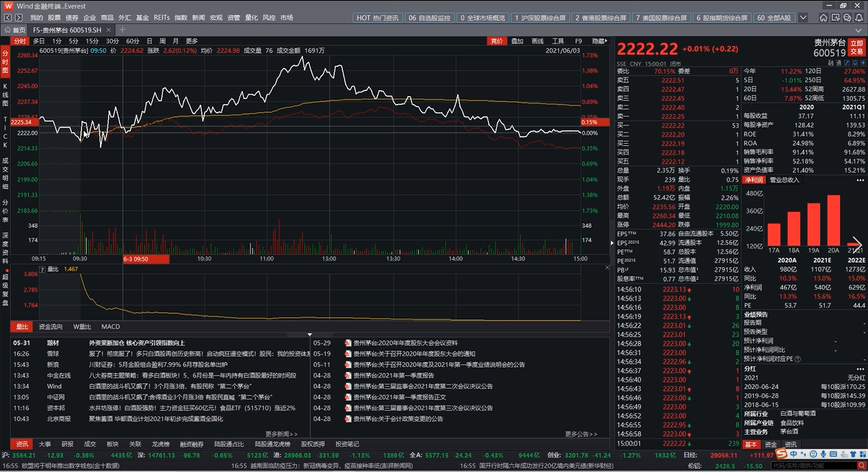Screen dimensions: 868x472
Task: Open the 债券 menu
Action: 72,17
